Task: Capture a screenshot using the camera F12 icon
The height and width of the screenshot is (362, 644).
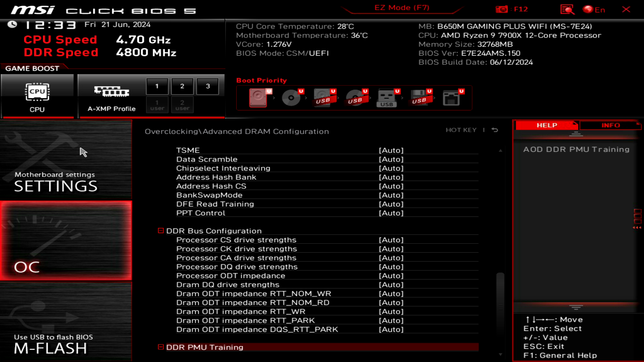Action: point(502,9)
